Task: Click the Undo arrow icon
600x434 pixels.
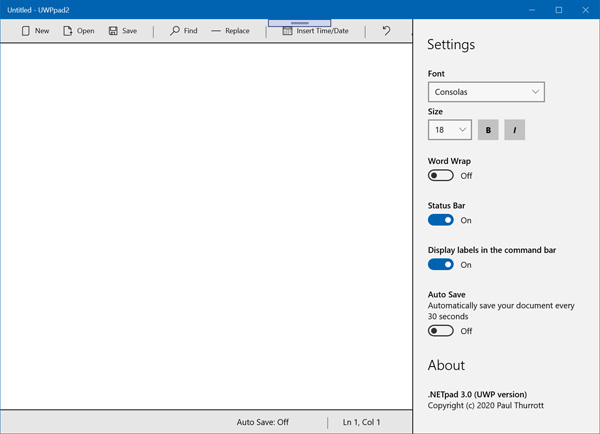Action: tap(386, 31)
